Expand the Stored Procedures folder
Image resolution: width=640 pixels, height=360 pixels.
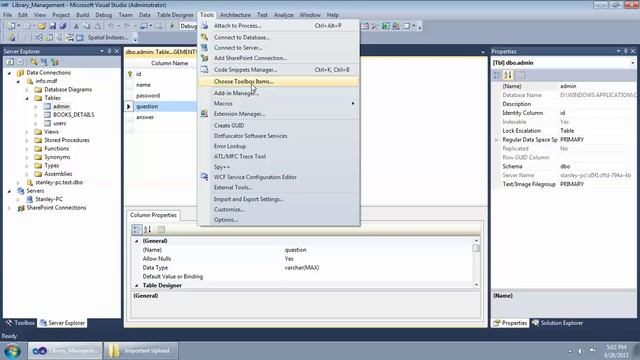(x=27, y=140)
